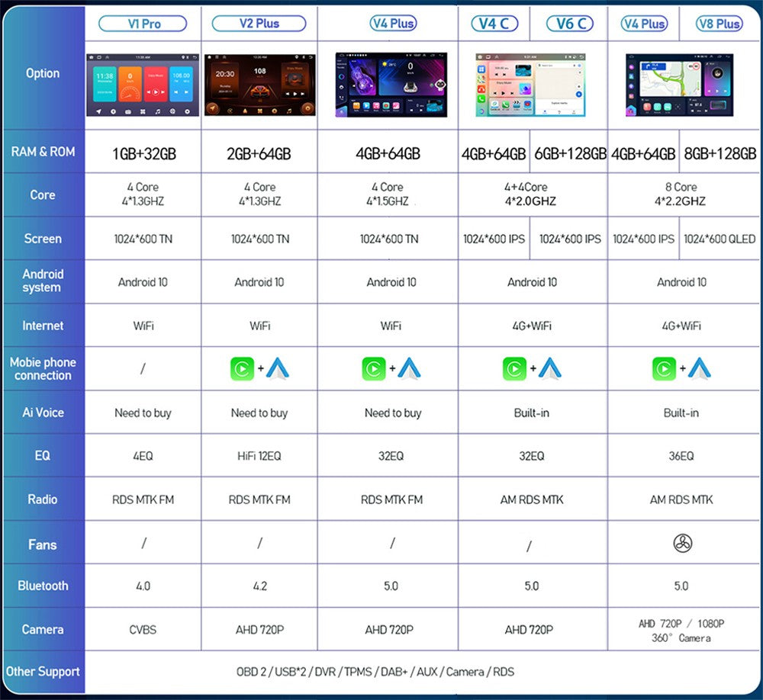Select the V6 C option label
The width and height of the screenshot is (763, 700).
click(569, 24)
